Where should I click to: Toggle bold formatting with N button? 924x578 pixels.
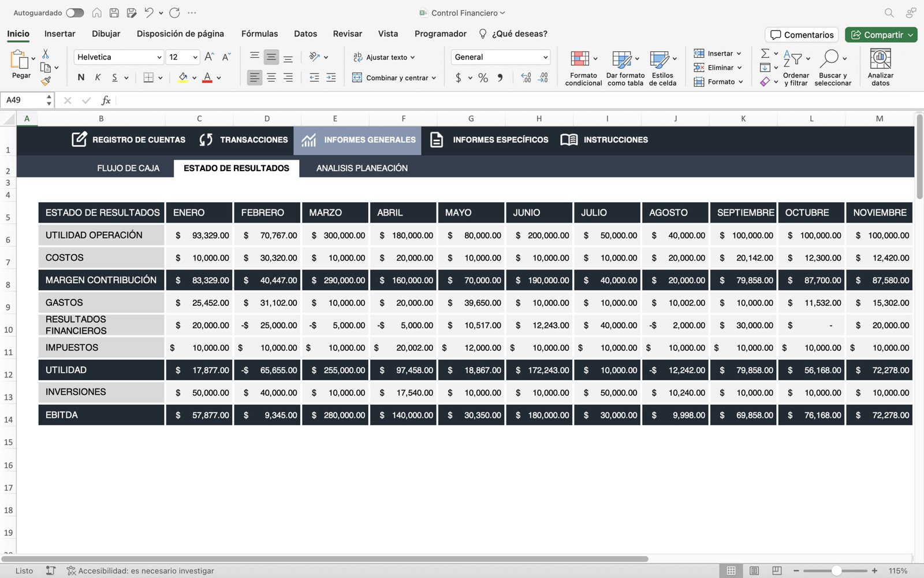pyautogui.click(x=81, y=77)
